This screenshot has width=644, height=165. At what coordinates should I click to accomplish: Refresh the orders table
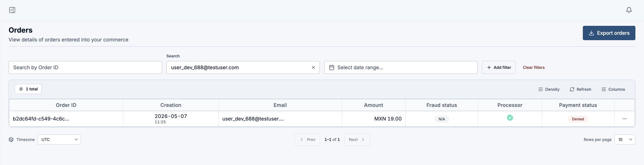click(580, 89)
